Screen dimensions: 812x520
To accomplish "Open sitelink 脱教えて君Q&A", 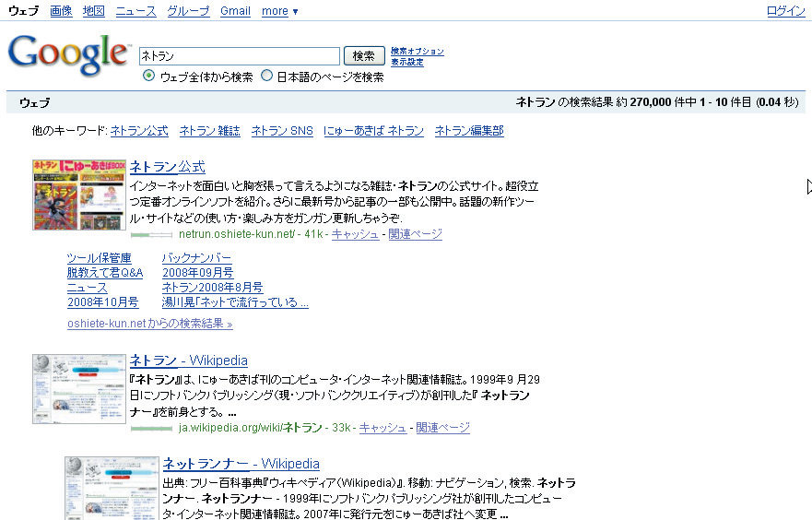I will (105, 272).
